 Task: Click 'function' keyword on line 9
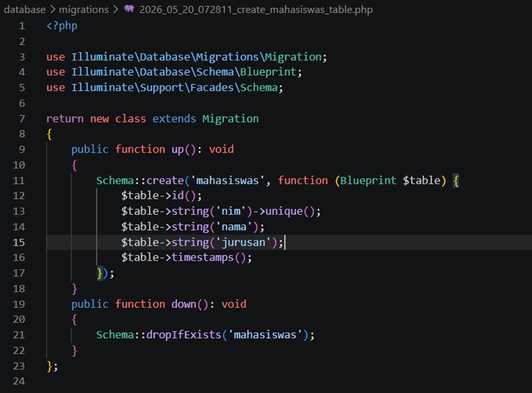pos(140,149)
